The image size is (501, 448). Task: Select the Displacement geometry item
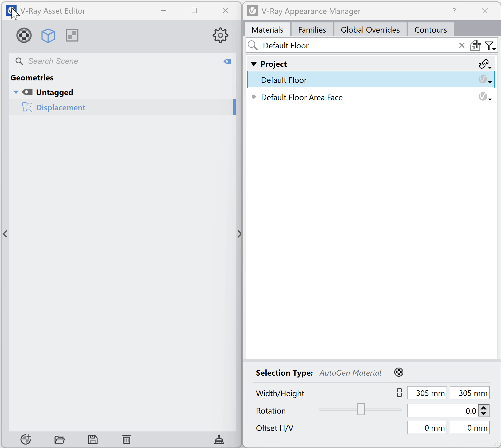(122, 107)
